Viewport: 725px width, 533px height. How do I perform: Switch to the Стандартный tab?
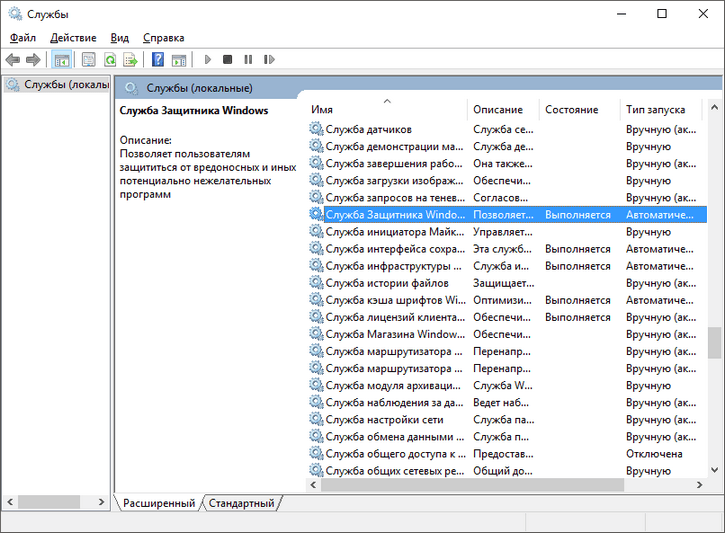[241, 503]
